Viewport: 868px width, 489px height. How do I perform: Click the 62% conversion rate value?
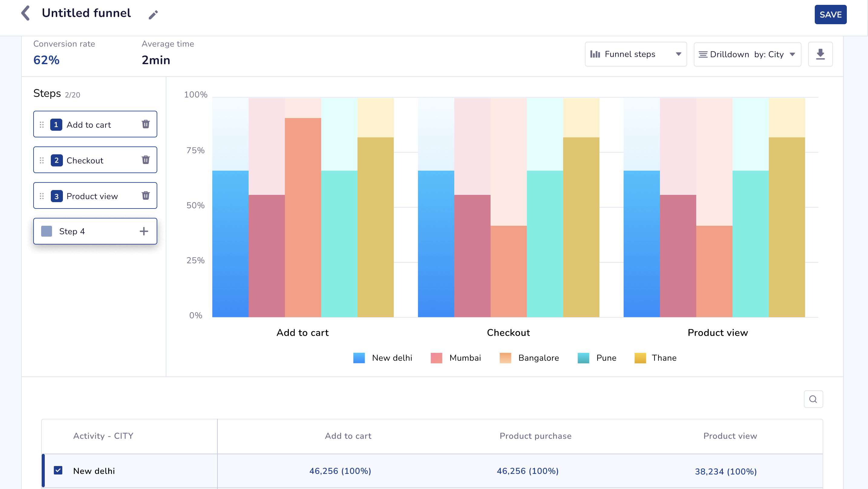(x=47, y=60)
